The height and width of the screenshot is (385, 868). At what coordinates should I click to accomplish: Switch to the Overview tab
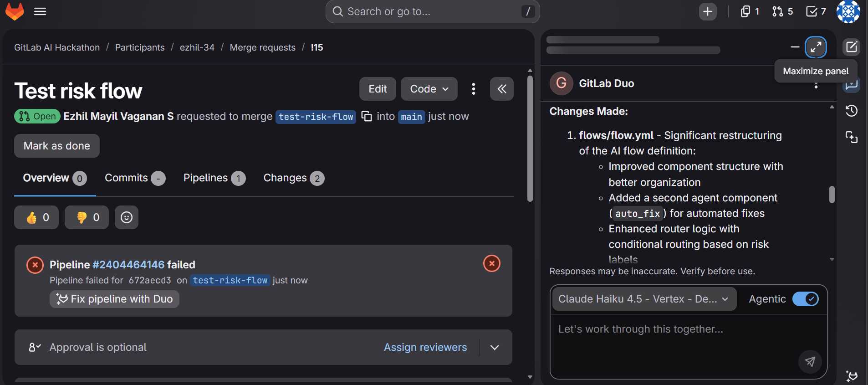pos(55,178)
